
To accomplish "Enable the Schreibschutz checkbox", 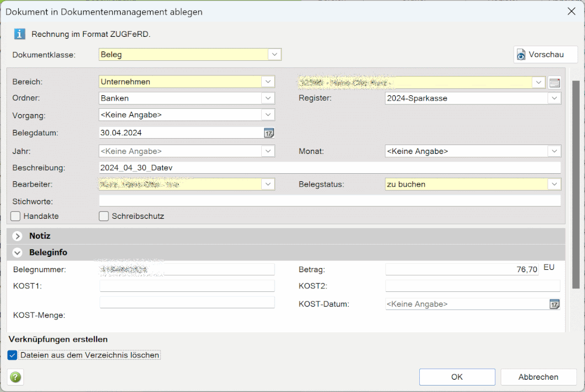I will pos(104,216).
